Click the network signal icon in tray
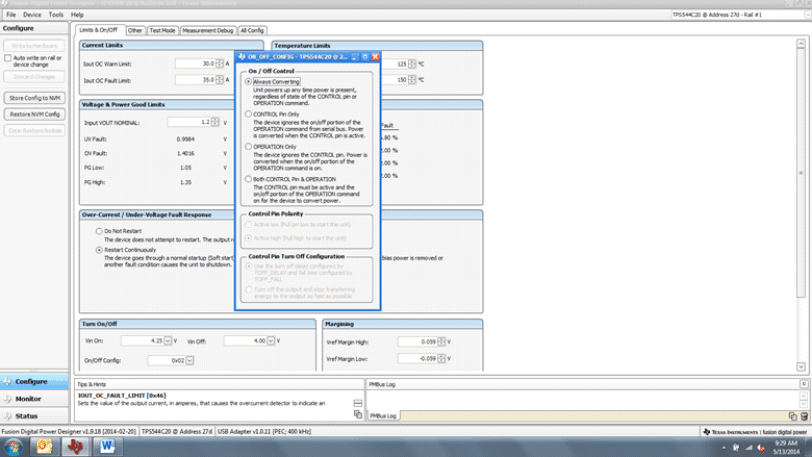812x457 pixels. pos(748,448)
